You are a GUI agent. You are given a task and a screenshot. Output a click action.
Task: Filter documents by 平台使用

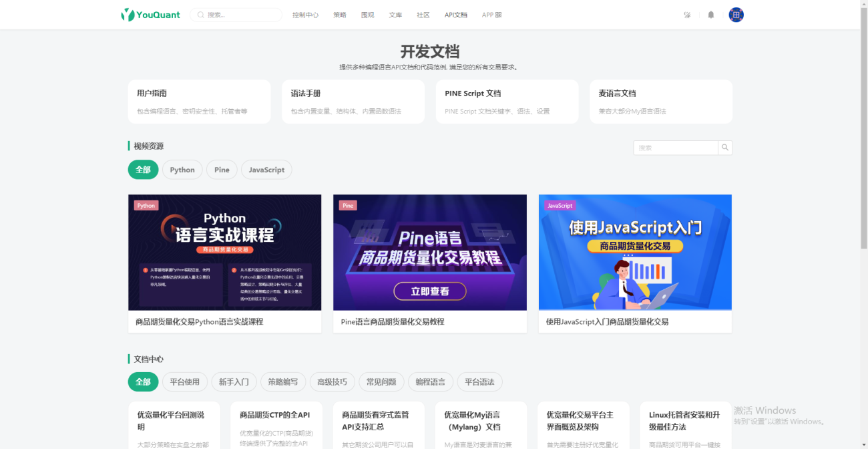pos(185,382)
